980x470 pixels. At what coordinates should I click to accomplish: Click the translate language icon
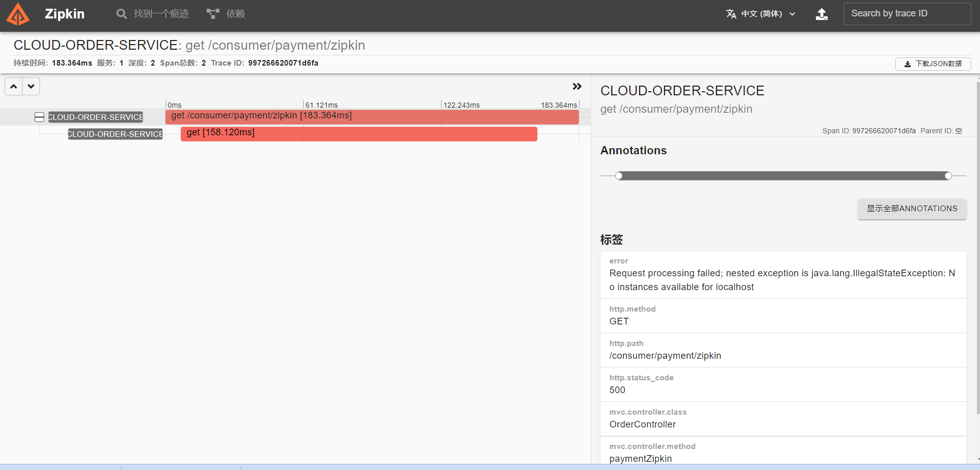point(731,14)
